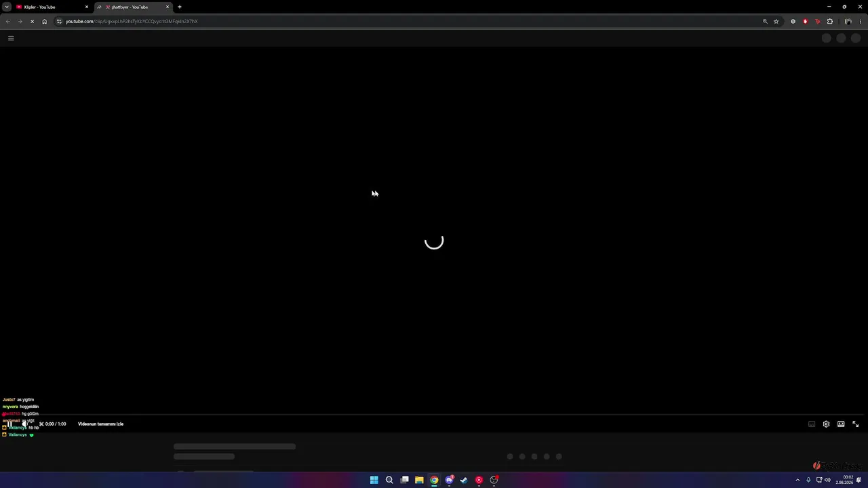This screenshot has width=868, height=488.
Task: Go back to the previous page
Action: click(7, 21)
